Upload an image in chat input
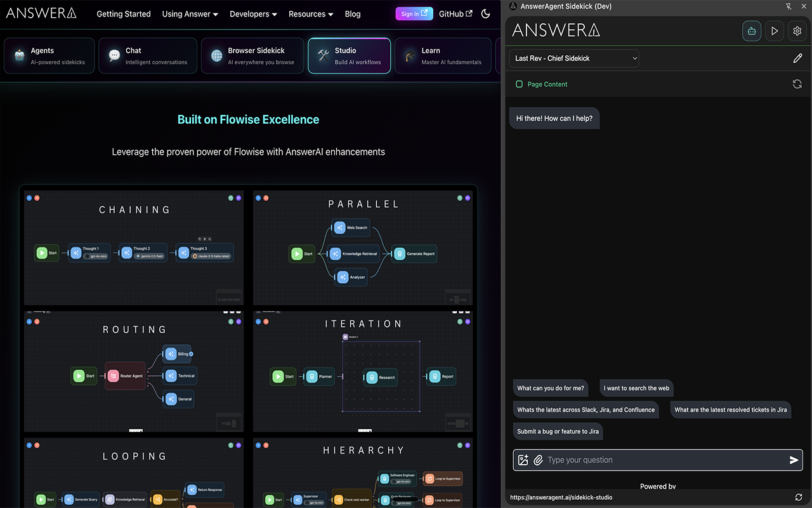This screenshot has height=508, width=812. pos(523,460)
